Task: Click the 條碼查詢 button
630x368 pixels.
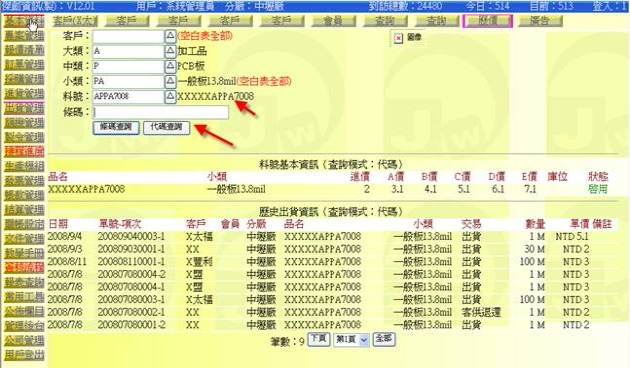Action: [x=116, y=127]
